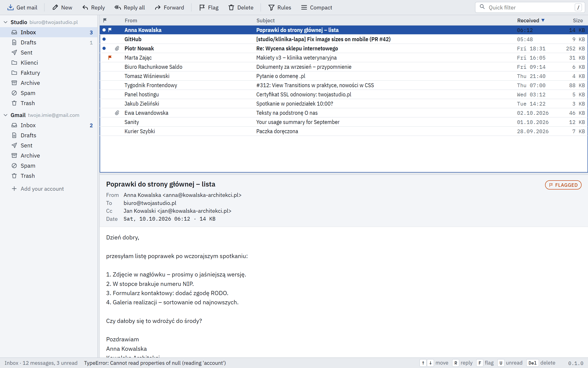Toggle unread dot on GitHub message
This screenshot has width=588, height=368.
104,39
